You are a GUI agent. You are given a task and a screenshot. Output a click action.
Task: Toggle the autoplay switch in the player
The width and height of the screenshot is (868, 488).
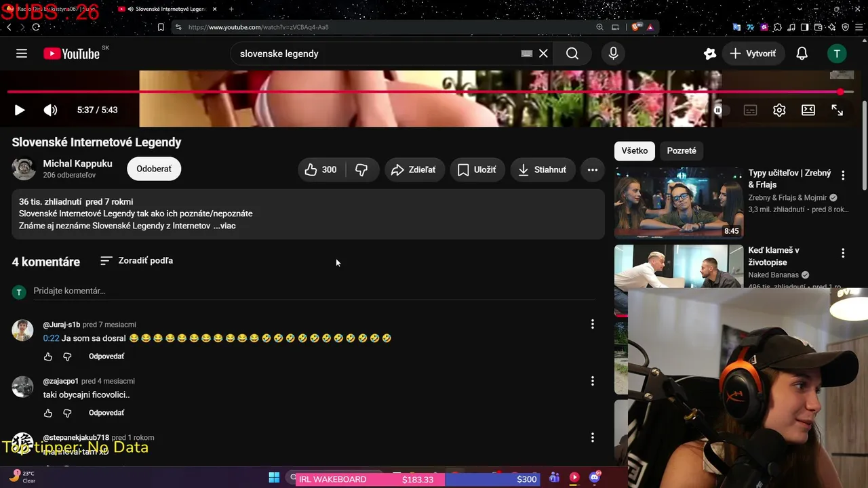722,110
